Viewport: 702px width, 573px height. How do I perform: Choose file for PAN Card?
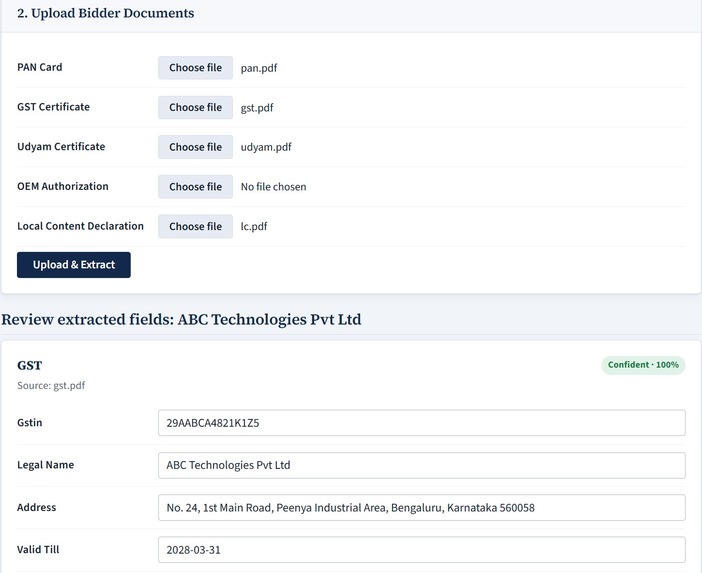point(195,68)
